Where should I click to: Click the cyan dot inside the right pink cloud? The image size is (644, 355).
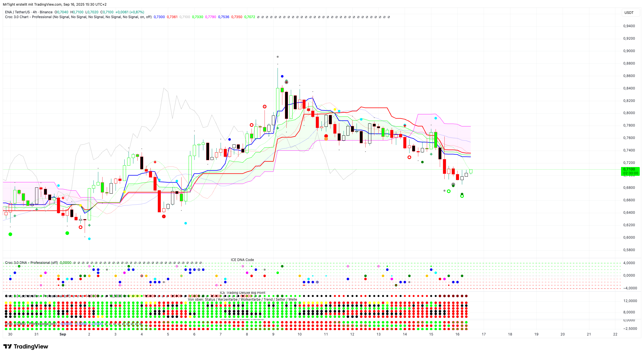(436, 118)
